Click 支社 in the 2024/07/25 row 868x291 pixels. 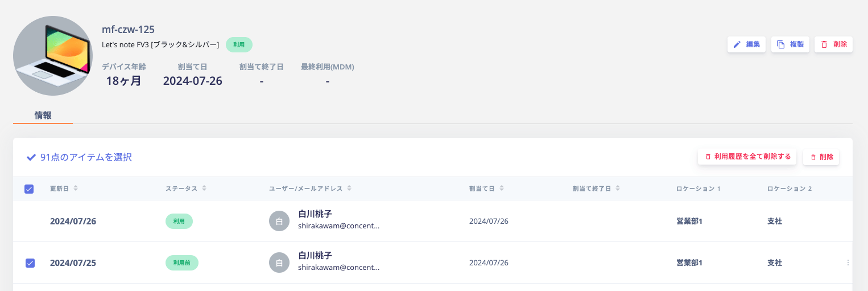(775, 263)
